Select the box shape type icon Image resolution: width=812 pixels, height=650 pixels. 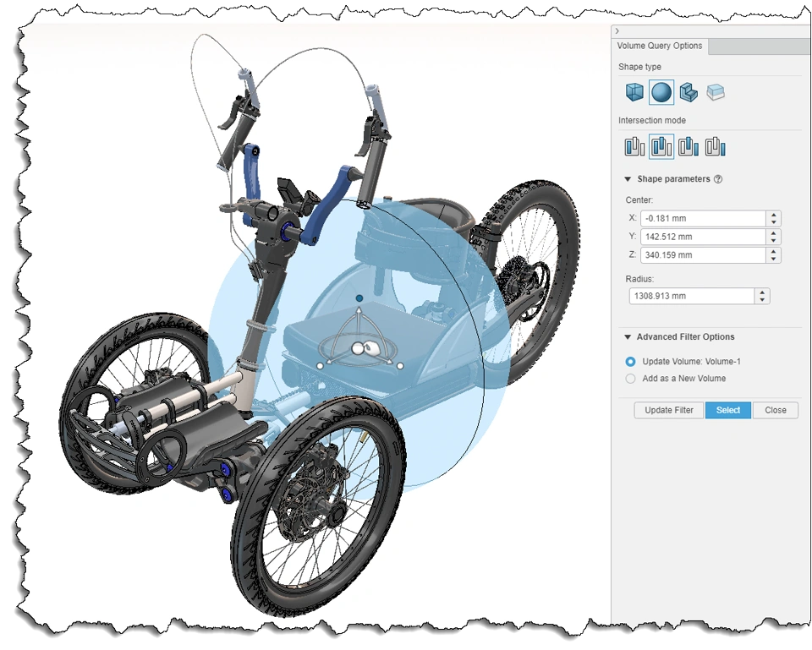point(634,93)
